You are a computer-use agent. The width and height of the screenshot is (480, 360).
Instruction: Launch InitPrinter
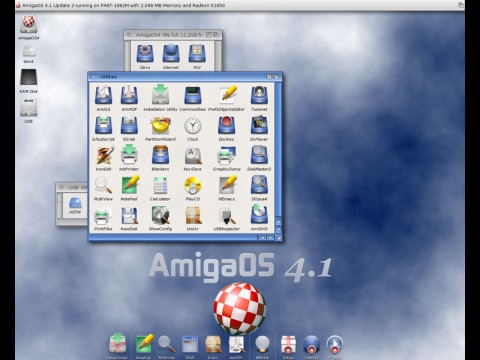point(129,155)
